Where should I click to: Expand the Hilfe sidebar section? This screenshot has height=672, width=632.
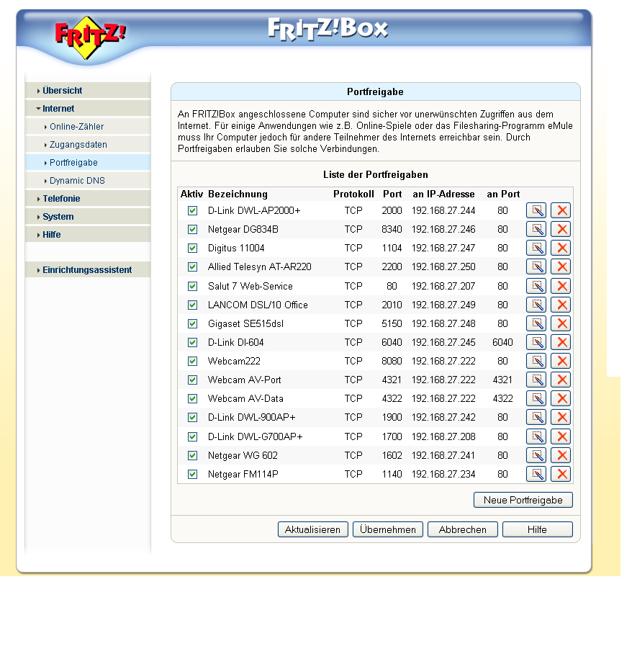pyautogui.click(x=88, y=234)
